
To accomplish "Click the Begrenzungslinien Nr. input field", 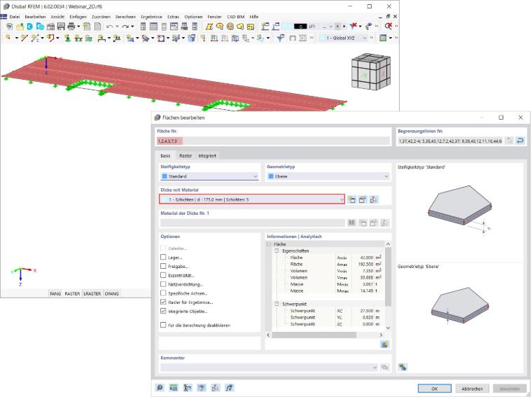I will [x=450, y=141].
